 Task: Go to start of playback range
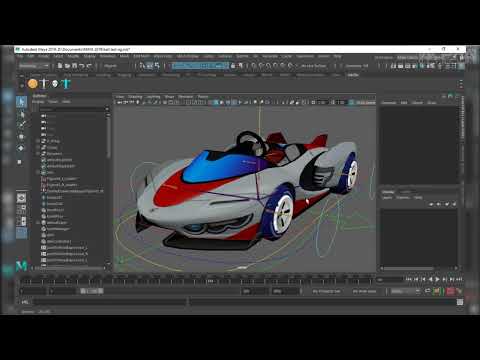point(409,279)
